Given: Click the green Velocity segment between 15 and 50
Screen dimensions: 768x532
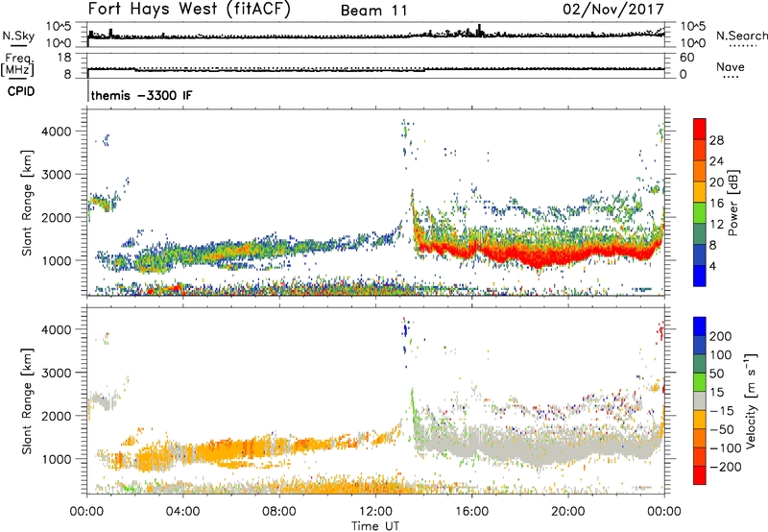Looking at the screenshot, I should pyautogui.click(x=700, y=382).
